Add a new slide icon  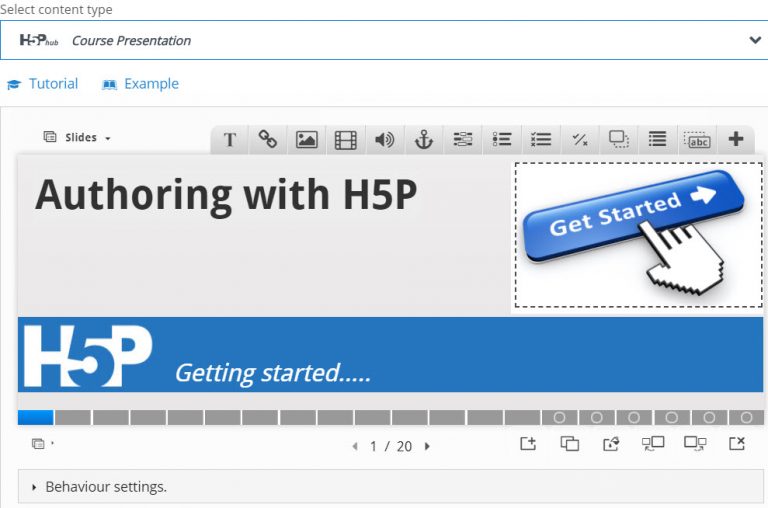pos(528,444)
